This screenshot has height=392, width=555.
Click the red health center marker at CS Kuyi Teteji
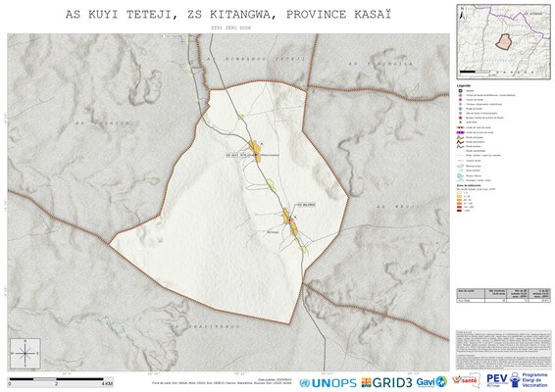click(x=256, y=155)
